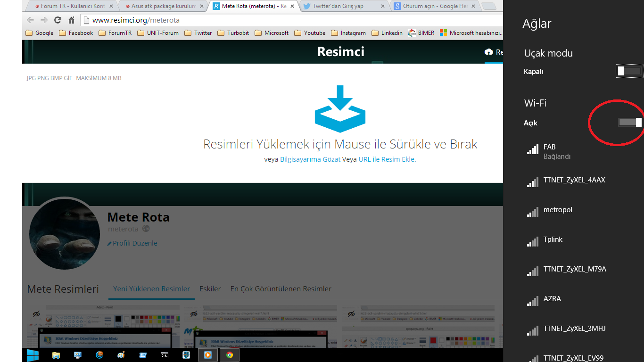Turn off the Wi-Fi switch
Viewport: 644px width, 362px height.
pos(630,123)
